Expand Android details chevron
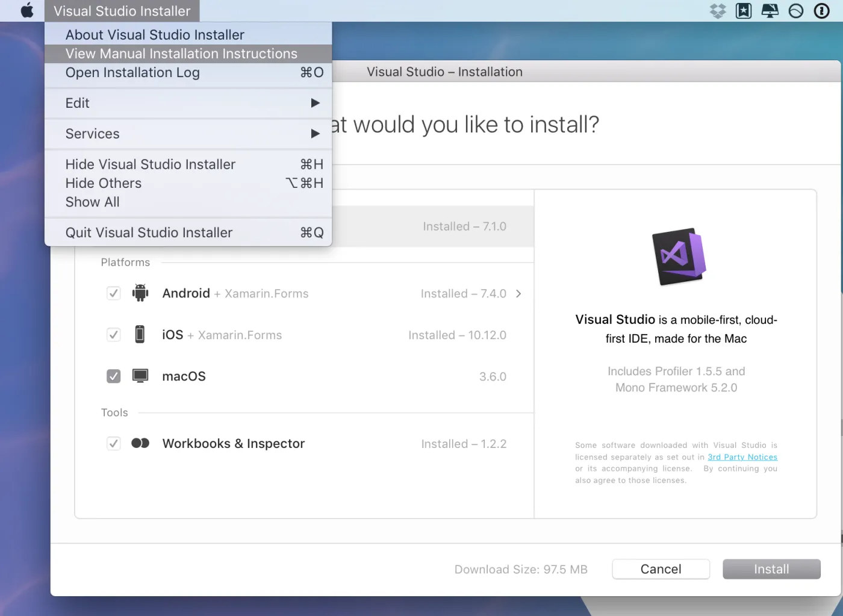 pos(518,293)
